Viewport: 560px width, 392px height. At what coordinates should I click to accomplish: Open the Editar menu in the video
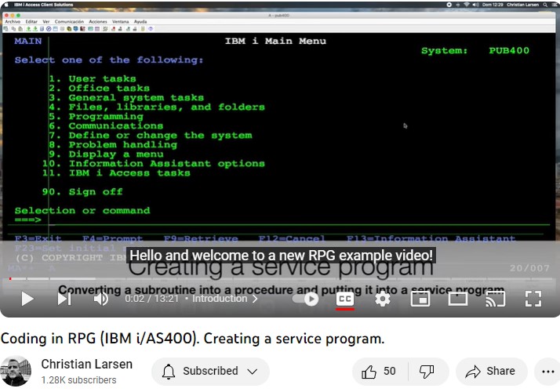[31, 22]
